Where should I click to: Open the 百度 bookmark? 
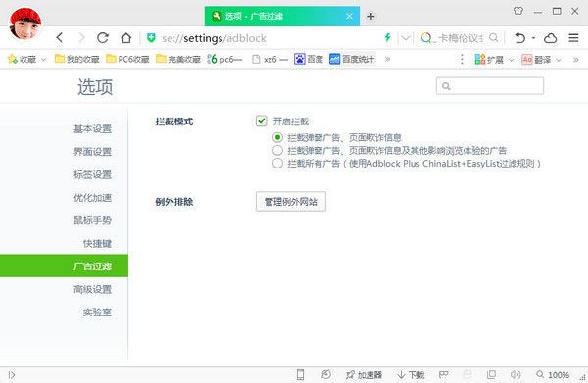[309, 59]
